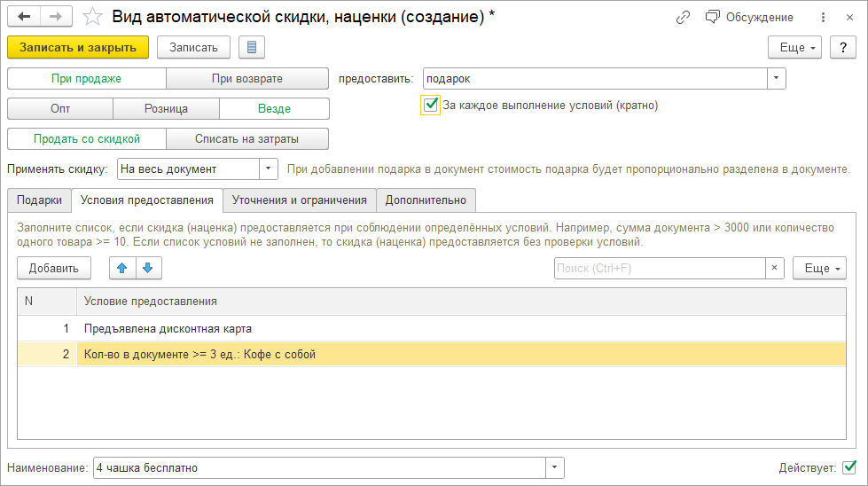Uncheck the 'Действует' checkbox

(849, 466)
